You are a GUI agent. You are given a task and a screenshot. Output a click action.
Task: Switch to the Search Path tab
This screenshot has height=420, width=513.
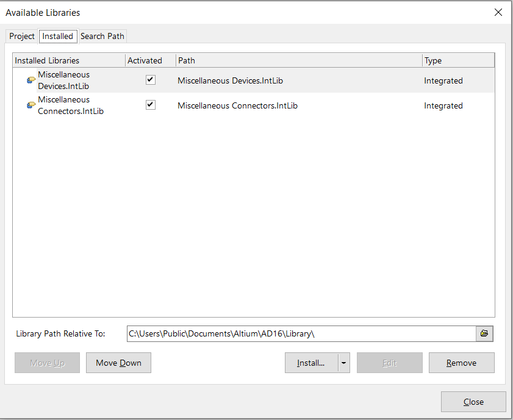pyautogui.click(x=102, y=36)
